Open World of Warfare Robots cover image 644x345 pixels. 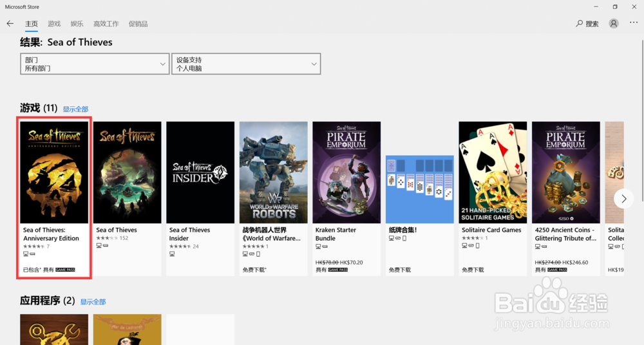pos(274,172)
